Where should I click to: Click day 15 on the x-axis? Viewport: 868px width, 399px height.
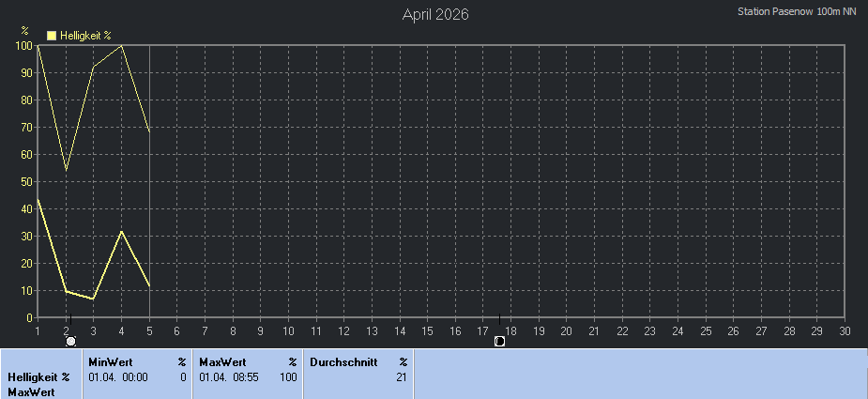click(427, 330)
